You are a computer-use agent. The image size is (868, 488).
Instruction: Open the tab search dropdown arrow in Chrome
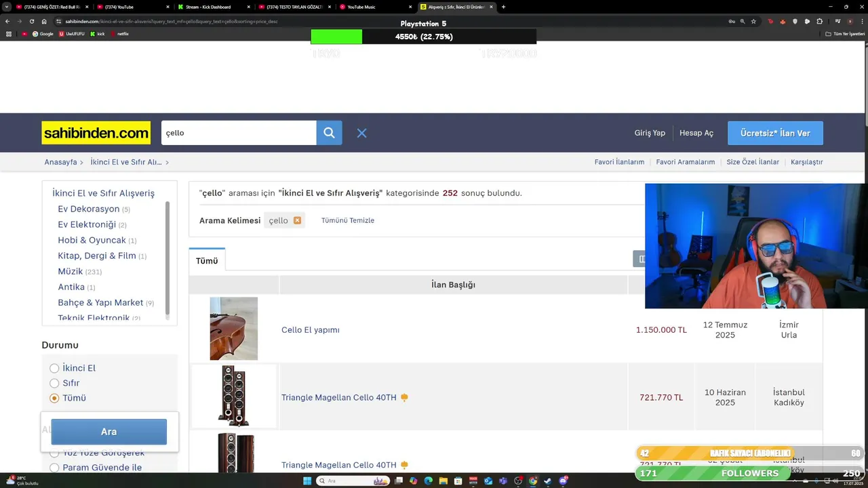pos(6,7)
